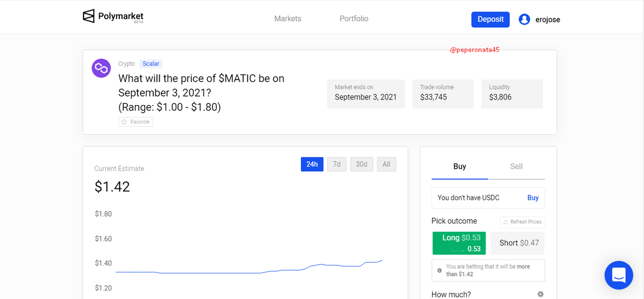644x299 pixels.
Task: Open the chat support bubble
Action: 619,275
